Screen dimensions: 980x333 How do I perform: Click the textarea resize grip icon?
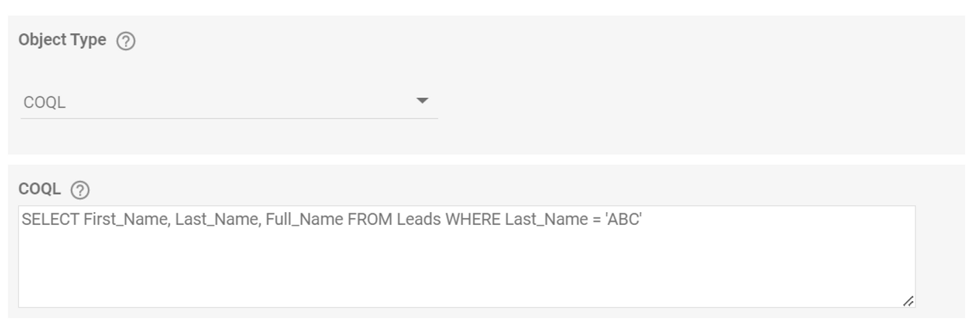coord(908,301)
